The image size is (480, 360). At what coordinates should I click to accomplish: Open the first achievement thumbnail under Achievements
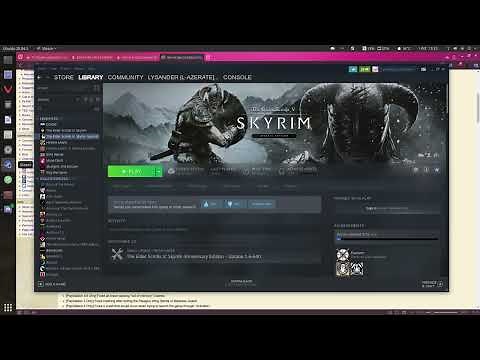tap(343, 255)
